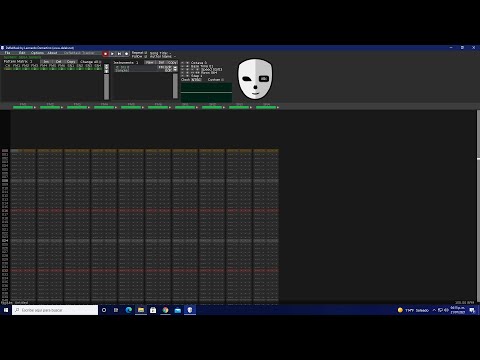Viewport: 480px width, 360px height.
Task: Toggle the Repeat checkbox
Action: (x=146, y=53)
